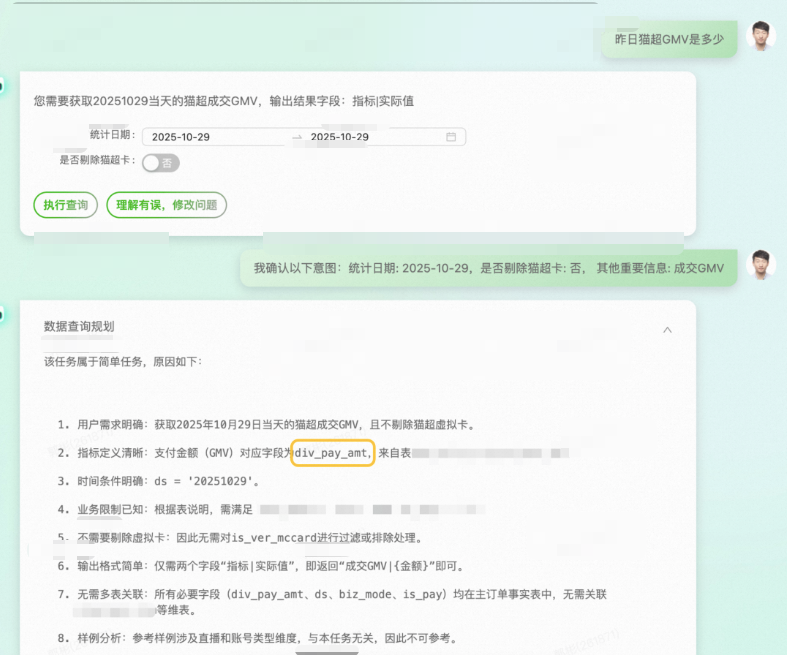Click the 执行查询 button
The height and width of the screenshot is (655, 787).
click(66, 205)
